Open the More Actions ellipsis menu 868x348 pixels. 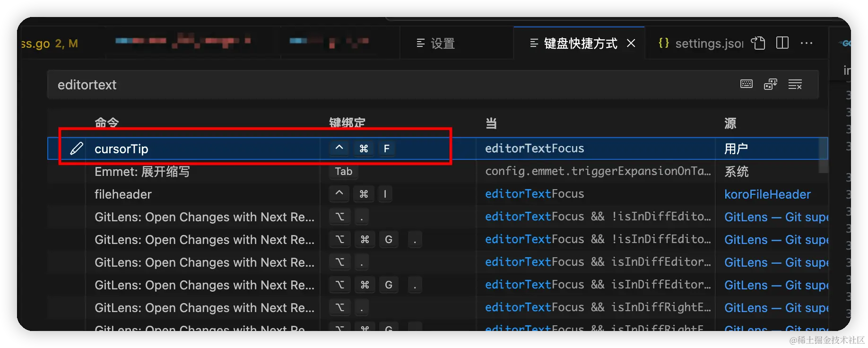(807, 43)
